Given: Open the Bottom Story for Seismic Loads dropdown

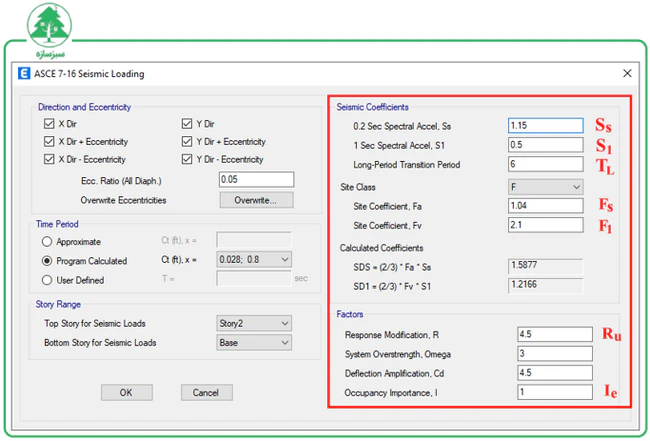Looking at the screenshot, I should pos(254,343).
